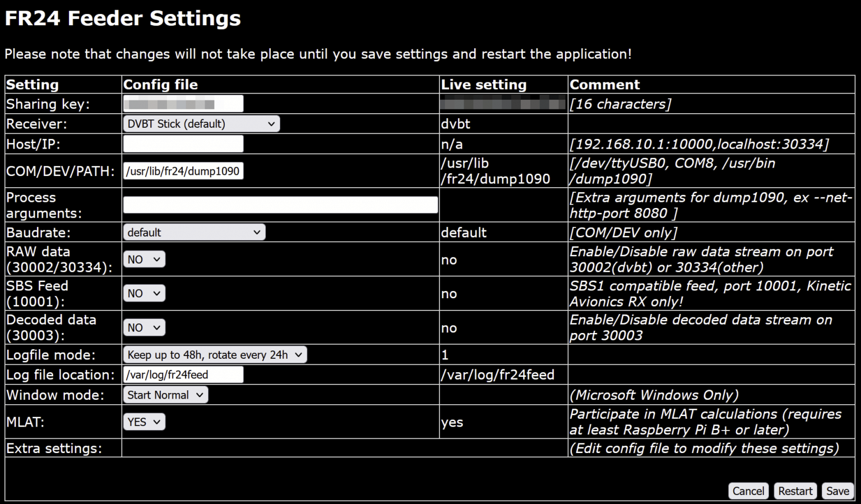Focus the Process arguments input field
The image size is (861, 504).
coord(280,205)
